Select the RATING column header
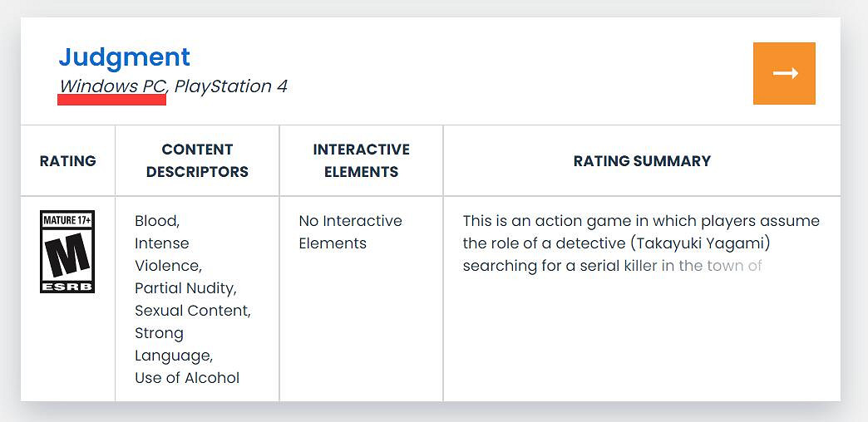 (x=67, y=160)
